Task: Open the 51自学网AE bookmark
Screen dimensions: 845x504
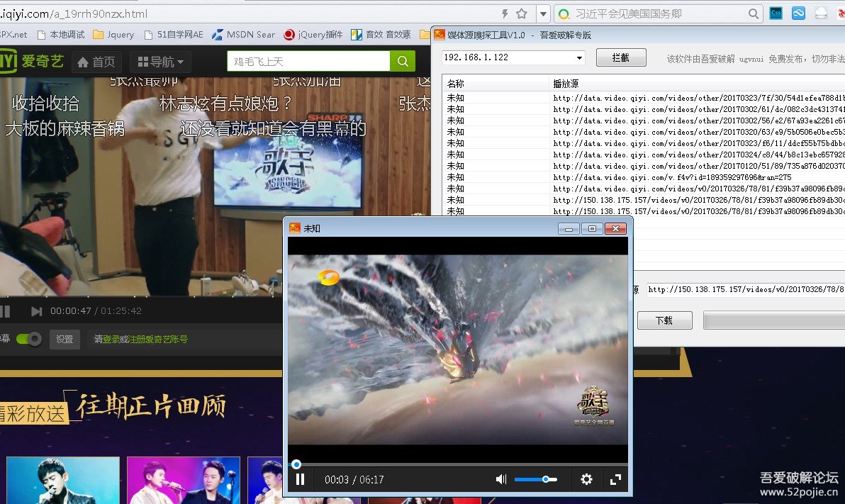Action: (174, 35)
